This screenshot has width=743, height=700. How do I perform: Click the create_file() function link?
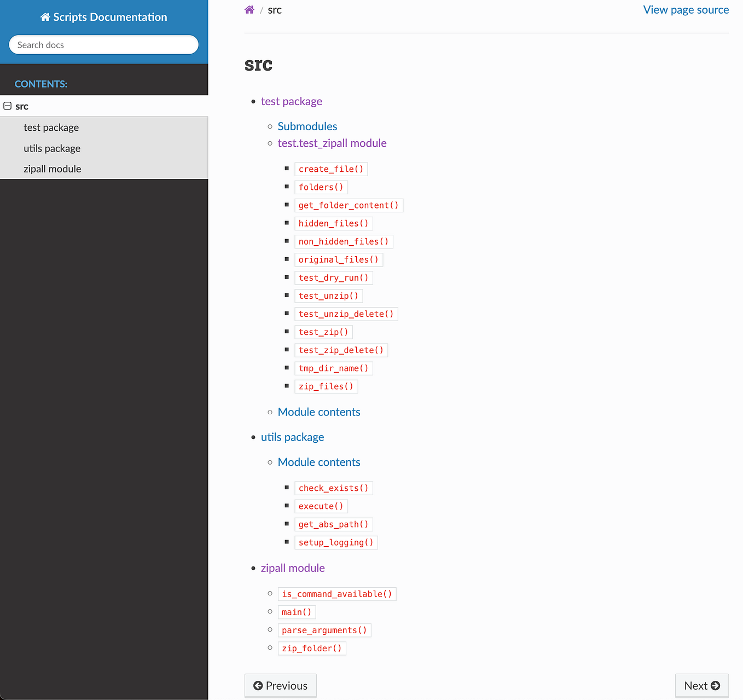[x=331, y=169]
